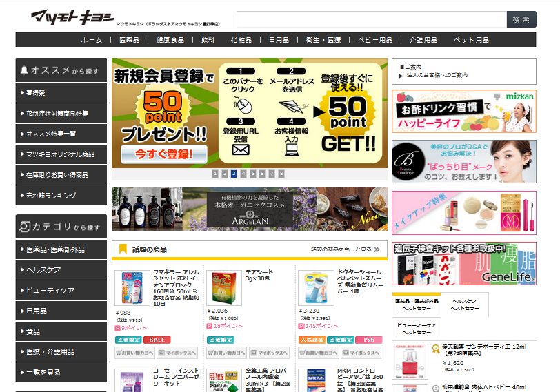The height and width of the screenshot is (392, 560).
Task: Add フマキラー item to お買い物カゴ
Action: pos(135,353)
